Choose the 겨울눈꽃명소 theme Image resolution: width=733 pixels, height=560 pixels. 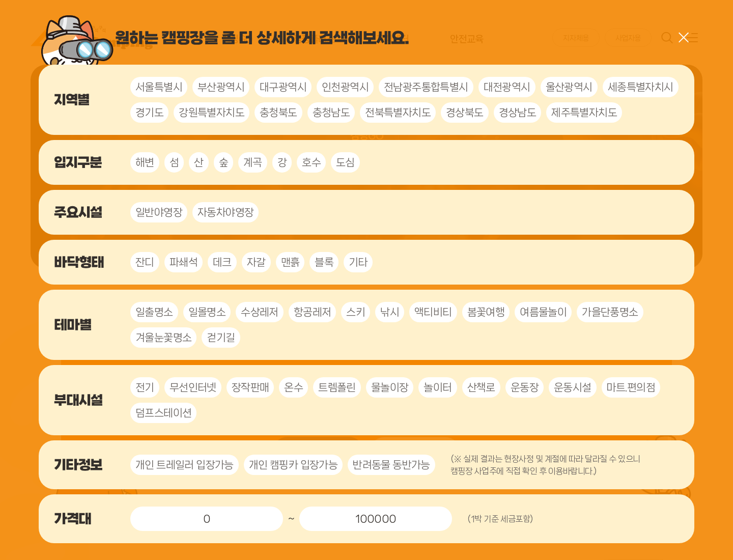[163, 338]
